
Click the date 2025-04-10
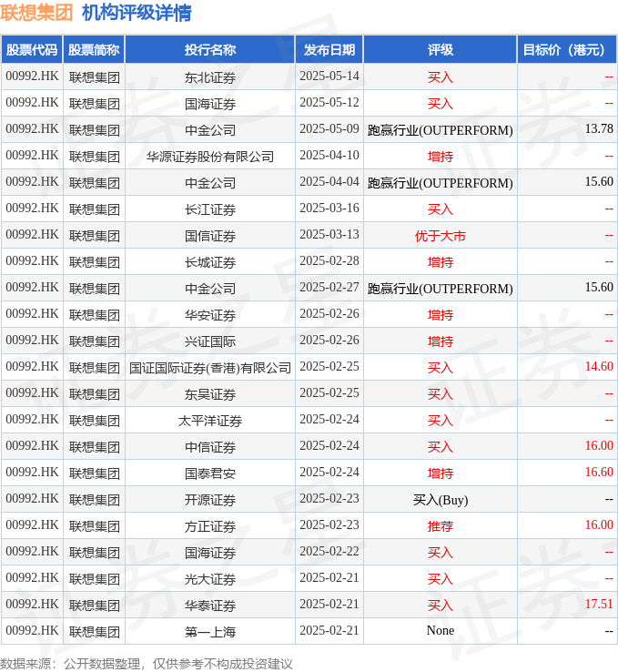pyautogui.click(x=329, y=156)
